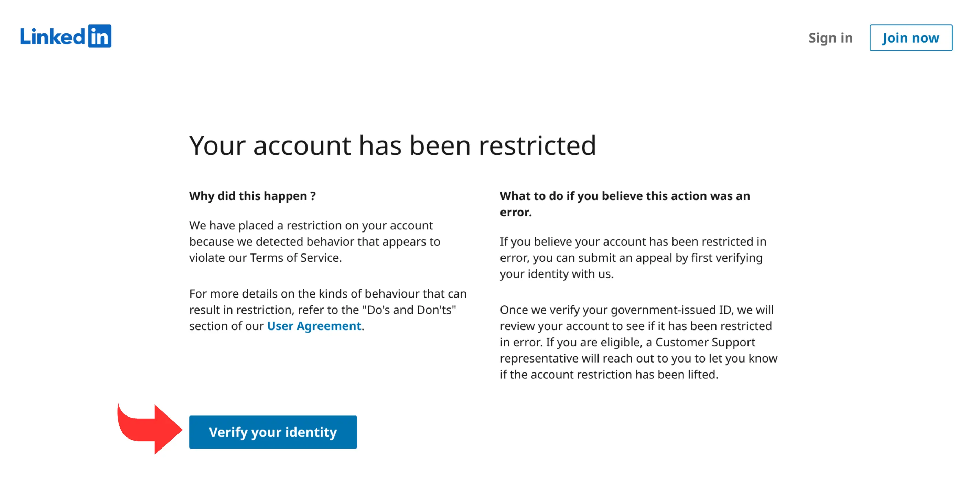This screenshot has height=497, width=980.
Task: Click the 'Why did this happen ?' heading
Action: [252, 196]
